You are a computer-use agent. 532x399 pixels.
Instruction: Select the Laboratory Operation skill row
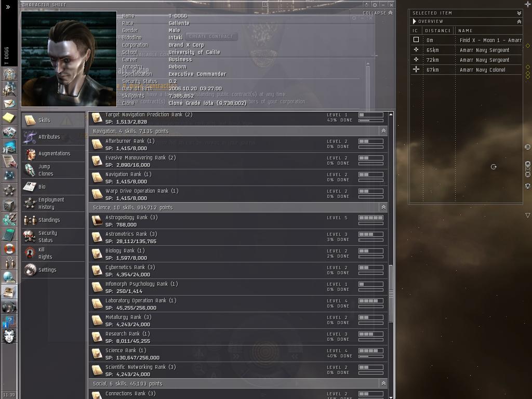pos(238,303)
